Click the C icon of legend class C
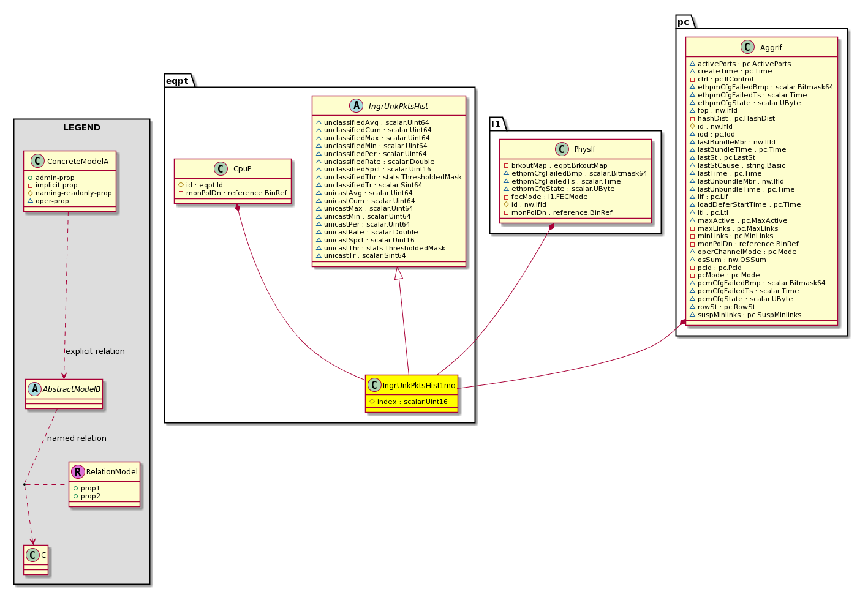Viewport: 868px width, 600px height. tap(33, 555)
